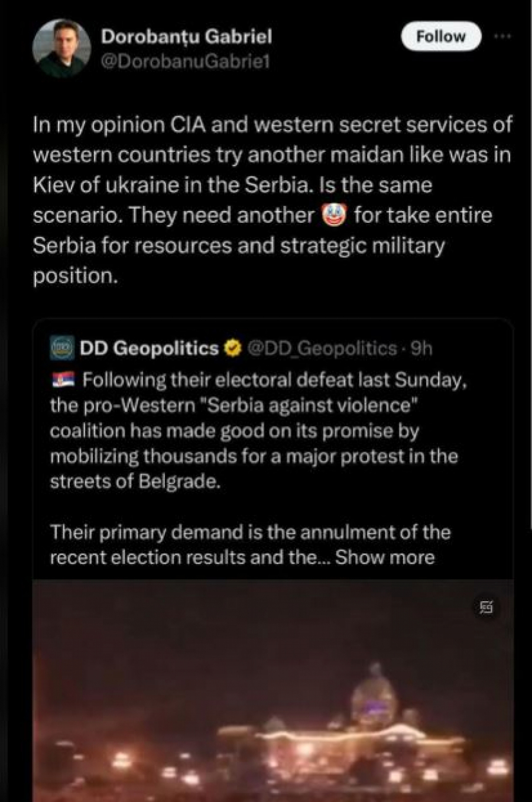532x802 pixels.
Task: Open the three-dot more options menu
Action: click(502, 37)
